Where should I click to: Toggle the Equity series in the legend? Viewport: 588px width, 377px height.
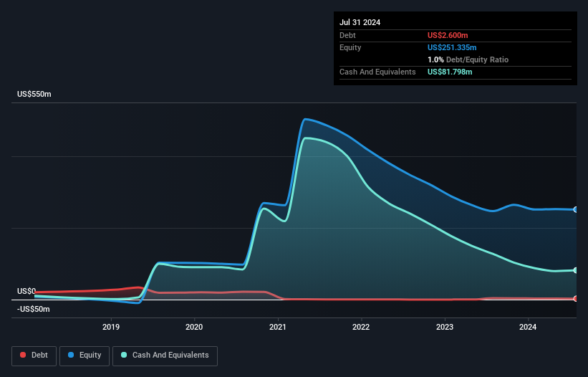pos(85,355)
